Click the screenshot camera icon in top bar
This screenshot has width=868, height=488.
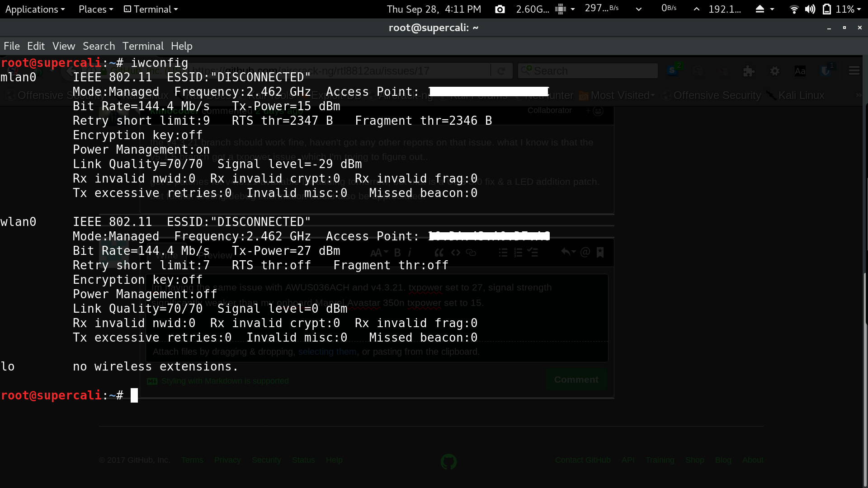(500, 9)
